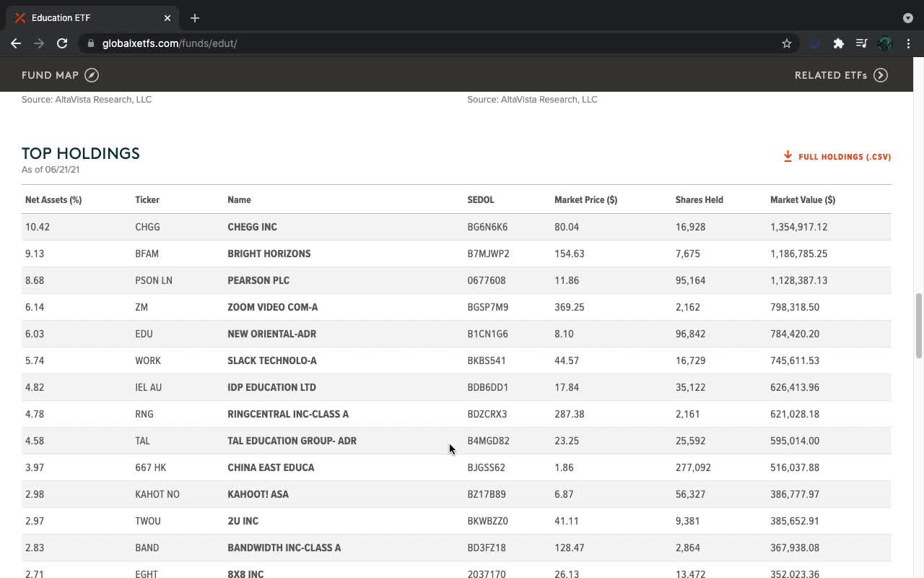The height and width of the screenshot is (578, 924).
Task: Click the Market Price ($) column header
Action: 585,200
